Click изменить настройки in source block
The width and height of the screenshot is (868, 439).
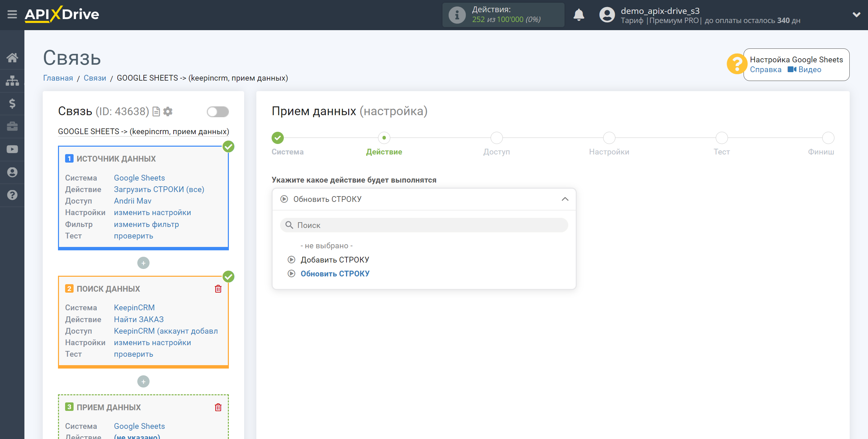coord(153,212)
